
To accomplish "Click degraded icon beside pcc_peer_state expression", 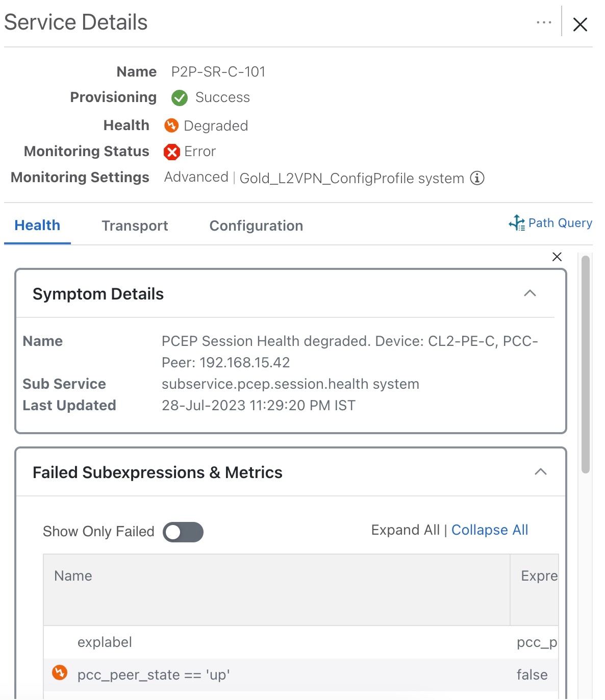I will click(x=60, y=673).
